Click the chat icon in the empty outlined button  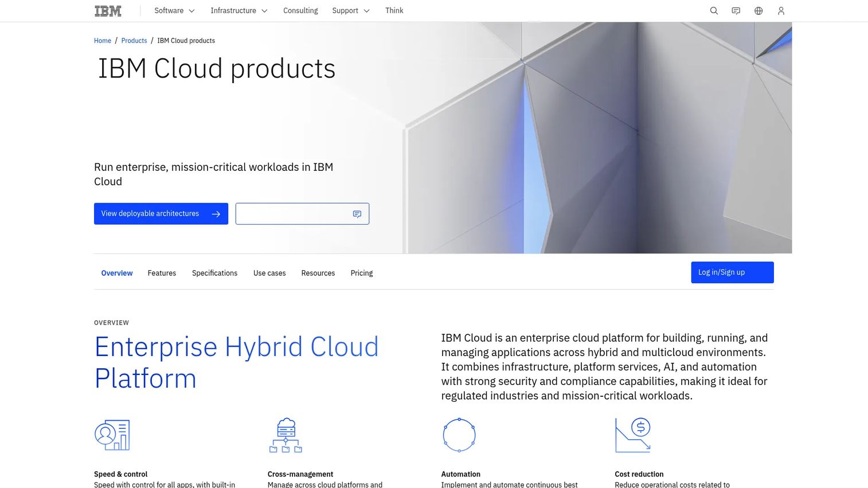[x=357, y=214]
